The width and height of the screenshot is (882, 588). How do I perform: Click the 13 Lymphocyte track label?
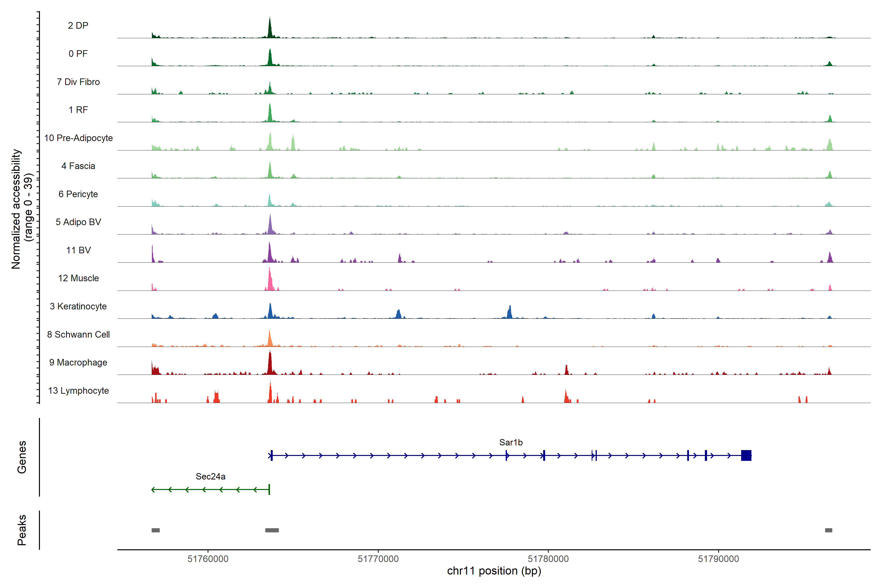[x=78, y=390]
